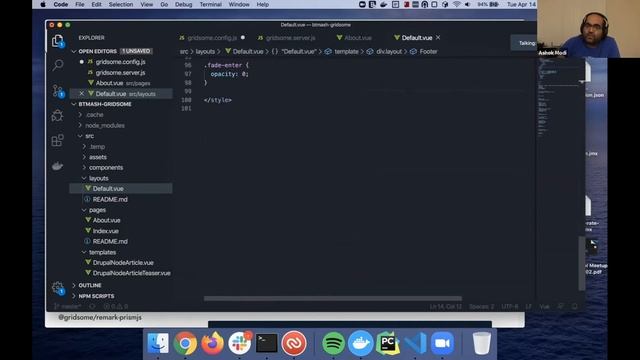Screen dimensions: 640x360
Task: Switch to the gridsome.server.js tab
Action: [x=291, y=38]
